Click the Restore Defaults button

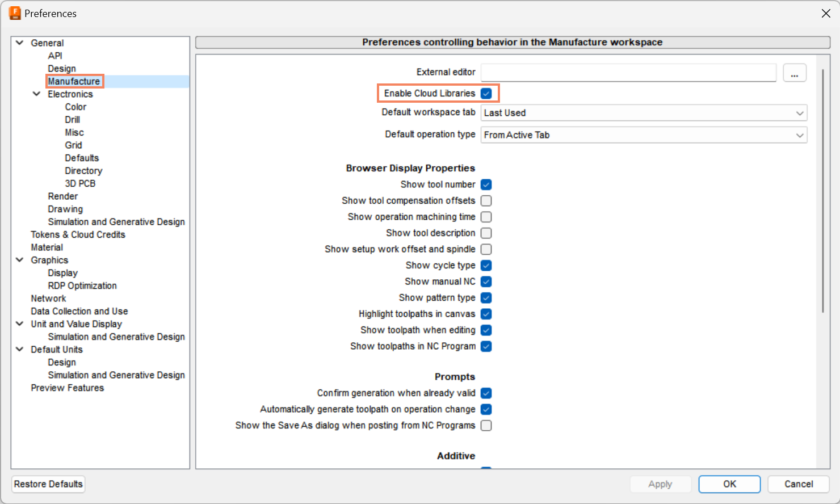click(x=48, y=484)
